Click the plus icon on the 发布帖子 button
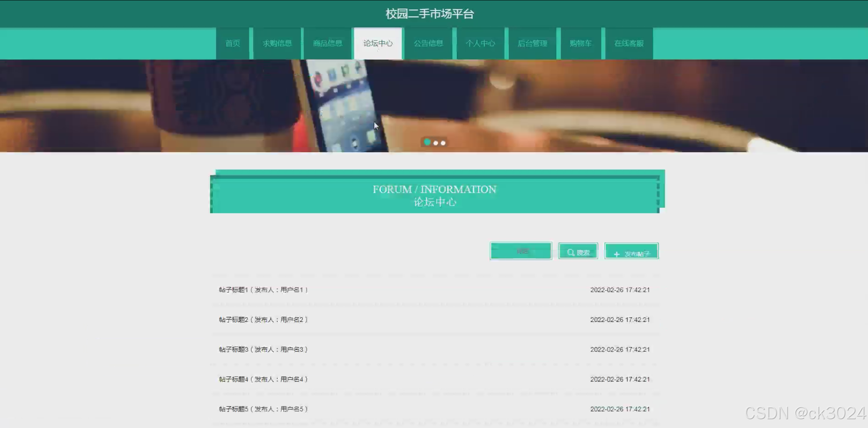 [616, 254]
